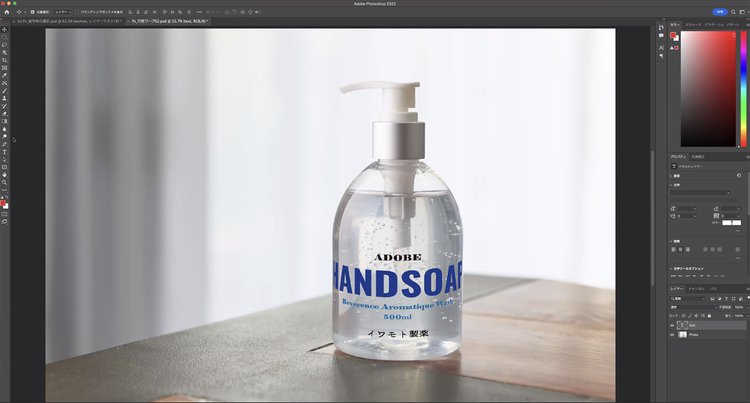
Task: Open more character options ellipsis
Action: pyautogui.click(x=738, y=231)
